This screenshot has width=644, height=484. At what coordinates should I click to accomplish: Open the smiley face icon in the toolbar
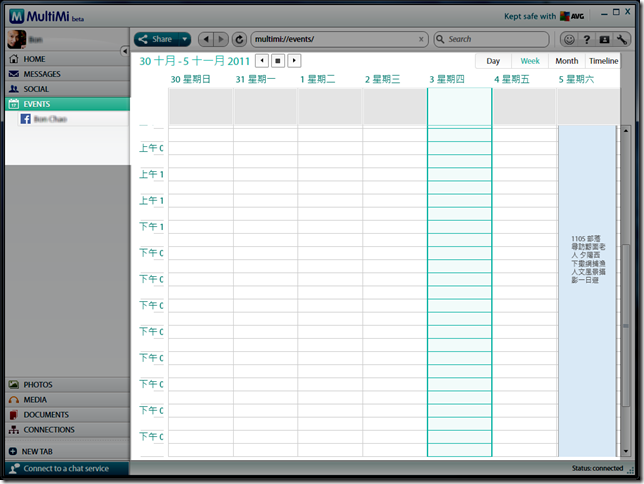coord(569,39)
